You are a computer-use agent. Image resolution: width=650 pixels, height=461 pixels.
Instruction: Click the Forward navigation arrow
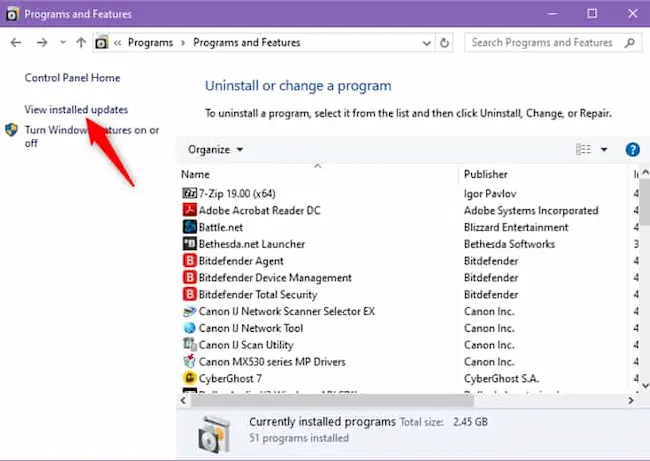pos(42,43)
